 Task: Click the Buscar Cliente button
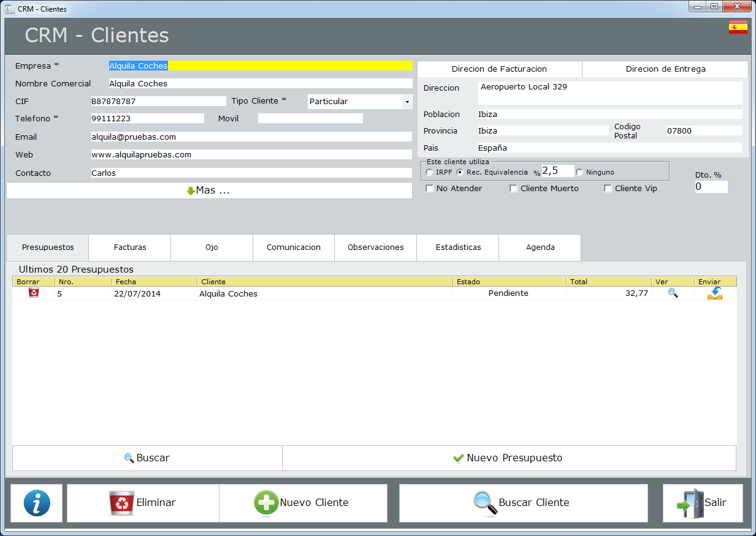point(523,503)
